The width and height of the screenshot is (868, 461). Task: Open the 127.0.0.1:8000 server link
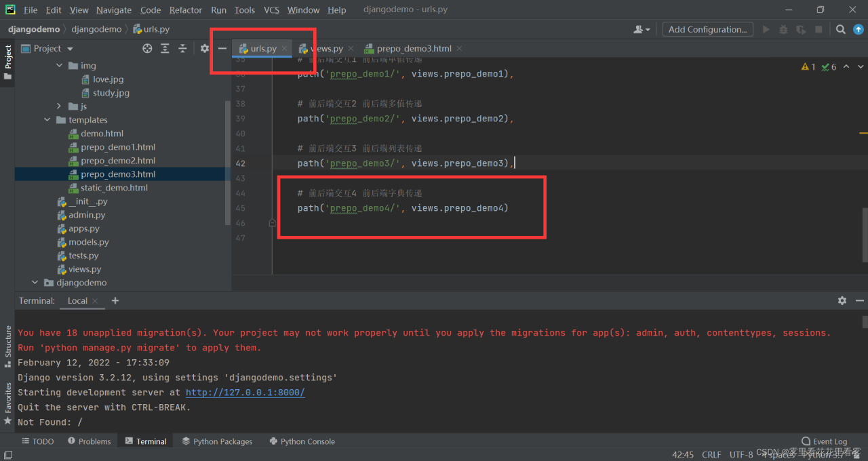[x=245, y=393]
